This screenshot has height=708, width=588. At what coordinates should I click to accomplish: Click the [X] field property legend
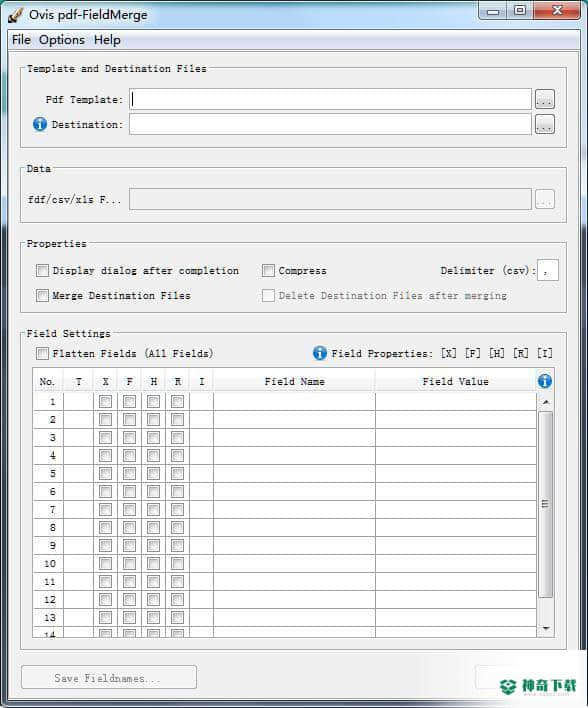point(448,353)
